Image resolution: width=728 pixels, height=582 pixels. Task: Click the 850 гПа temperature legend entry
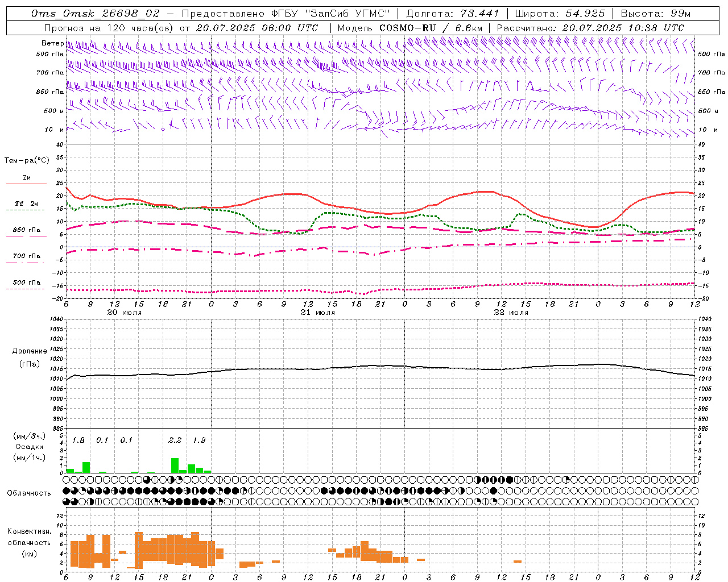pos(26,230)
